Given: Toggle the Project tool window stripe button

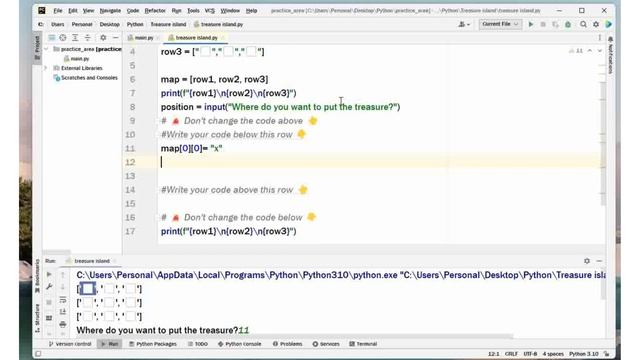Looking at the screenshot, I should coord(38,47).
